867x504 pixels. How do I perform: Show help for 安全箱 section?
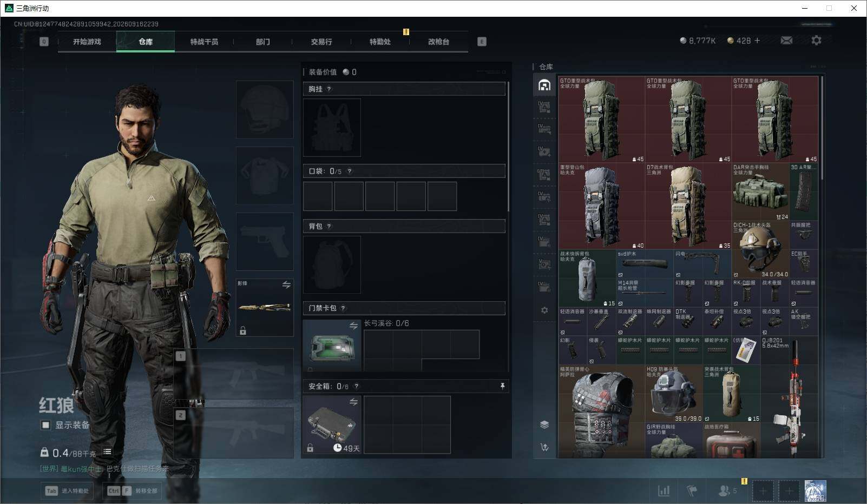(356, 386)
